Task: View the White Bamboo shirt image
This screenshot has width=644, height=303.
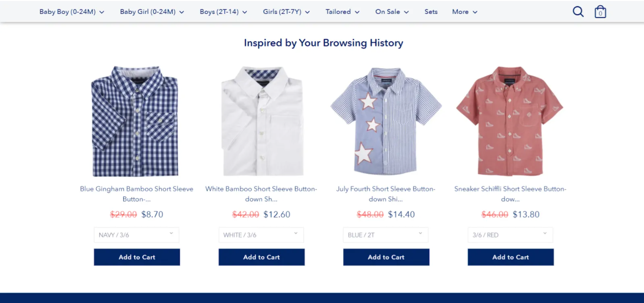Action: click(261, 121)
